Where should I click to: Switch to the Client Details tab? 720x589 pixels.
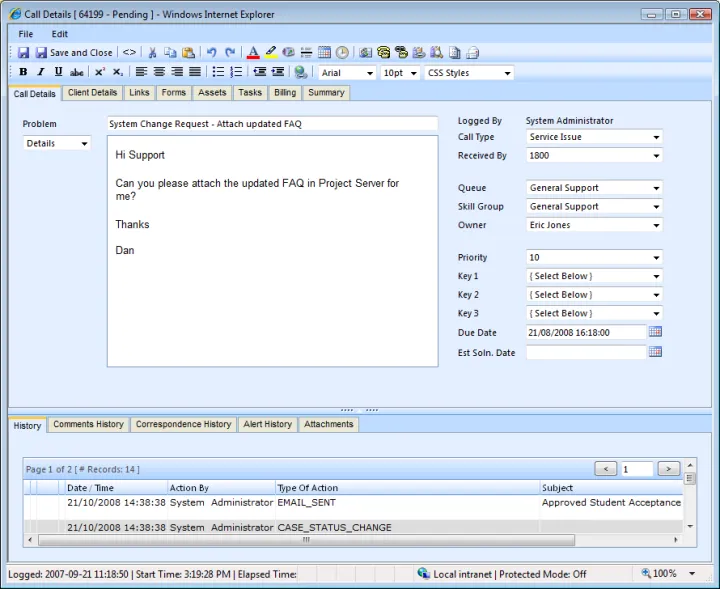92,93
